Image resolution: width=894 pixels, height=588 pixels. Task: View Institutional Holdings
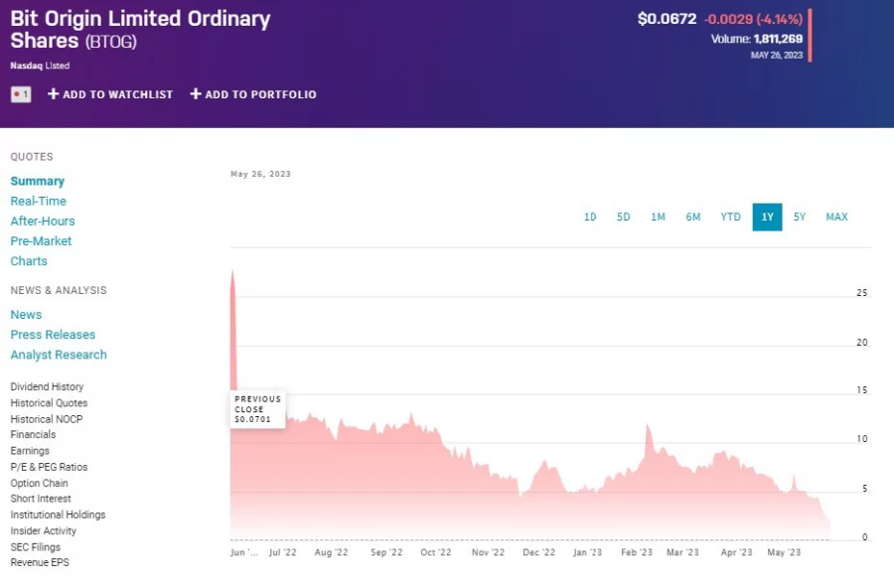pyautogui.click(x=57, y=514)
